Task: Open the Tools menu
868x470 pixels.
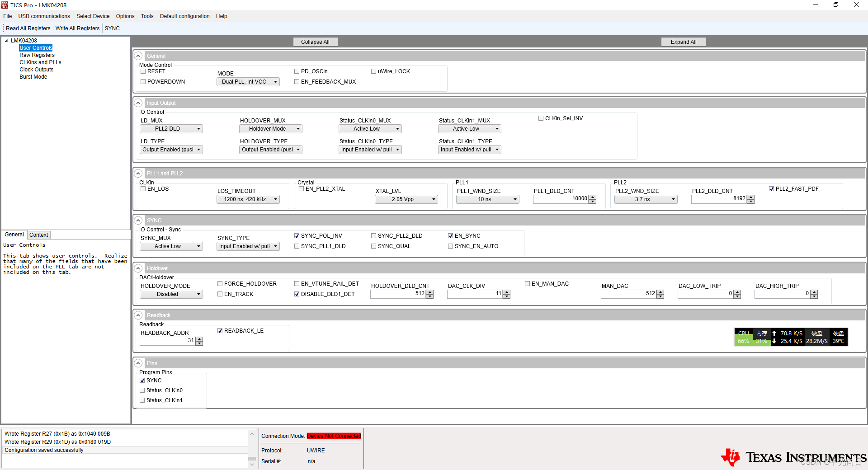Action: [x=147, y=16]
